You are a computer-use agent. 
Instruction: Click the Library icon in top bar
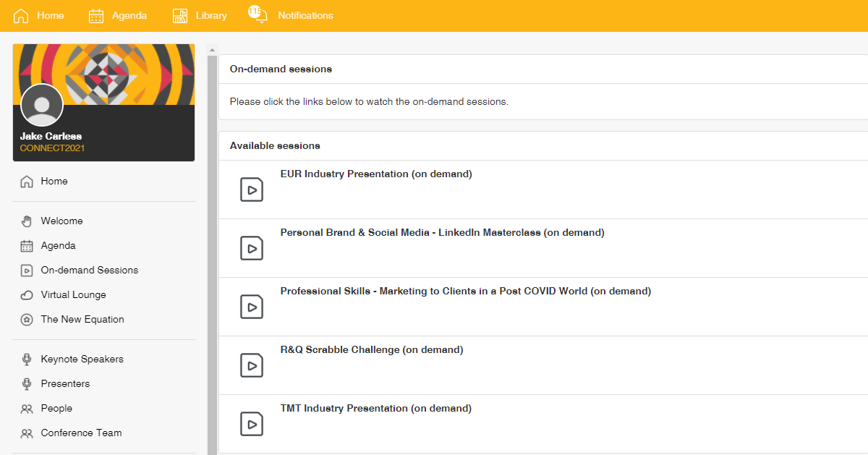180,15
